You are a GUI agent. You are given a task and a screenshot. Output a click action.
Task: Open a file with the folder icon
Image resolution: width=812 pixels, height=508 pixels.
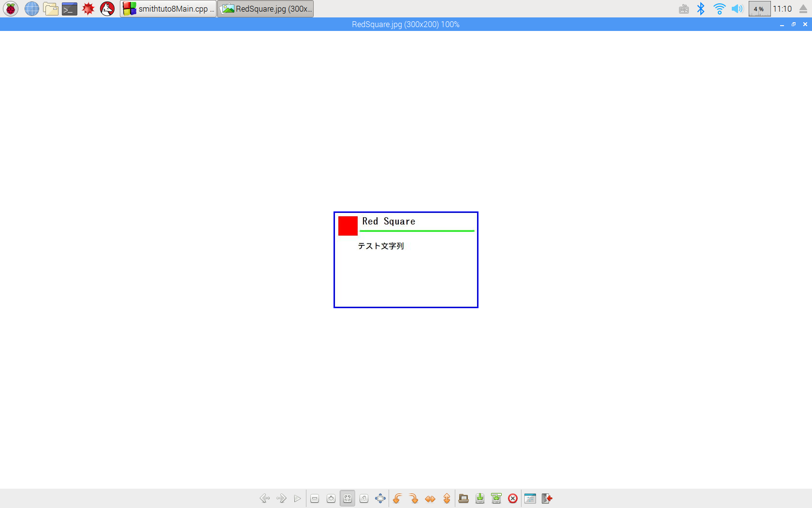464,498
